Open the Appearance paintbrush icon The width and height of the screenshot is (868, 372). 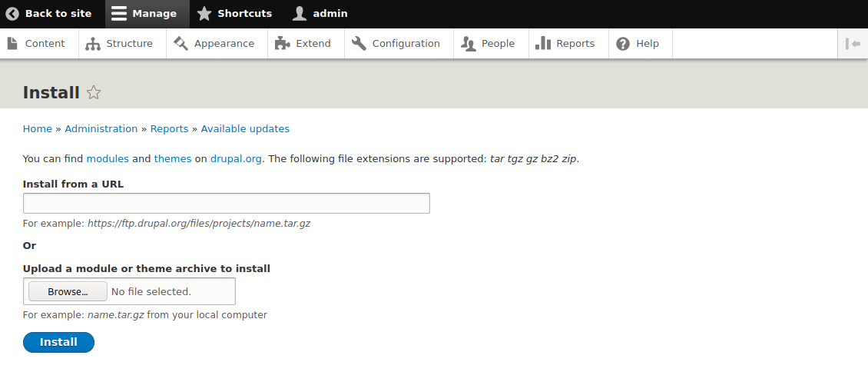[x=181, y=43]
